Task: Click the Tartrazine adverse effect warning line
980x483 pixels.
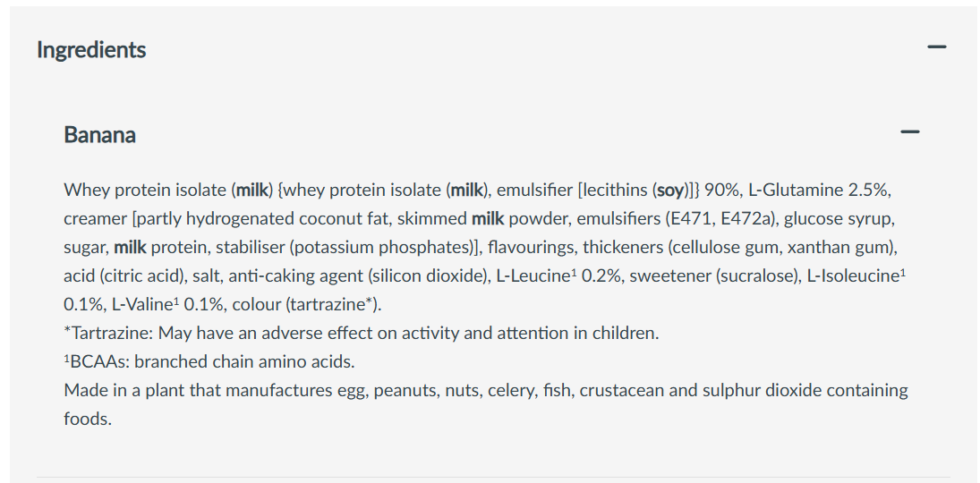Action: [x=361, y=333]
